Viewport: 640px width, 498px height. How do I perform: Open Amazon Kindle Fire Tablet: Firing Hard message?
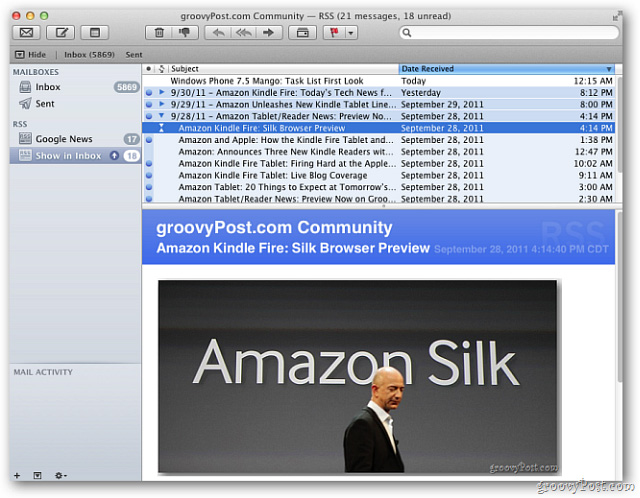(378, 164)
